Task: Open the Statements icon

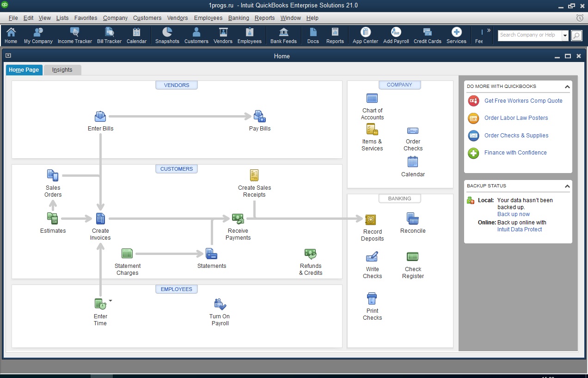Action: click(212, 254)
